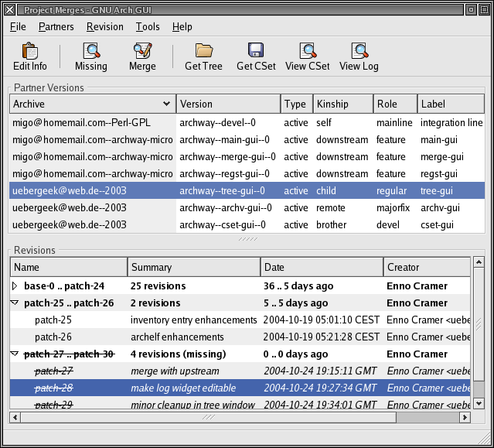
Task: Click the Get Tree folder icon
Action: tap(203, 52)
